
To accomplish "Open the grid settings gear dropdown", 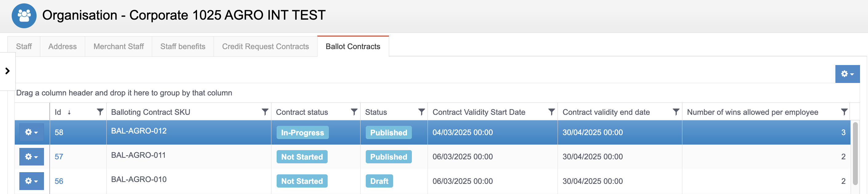I will [847, 74].
